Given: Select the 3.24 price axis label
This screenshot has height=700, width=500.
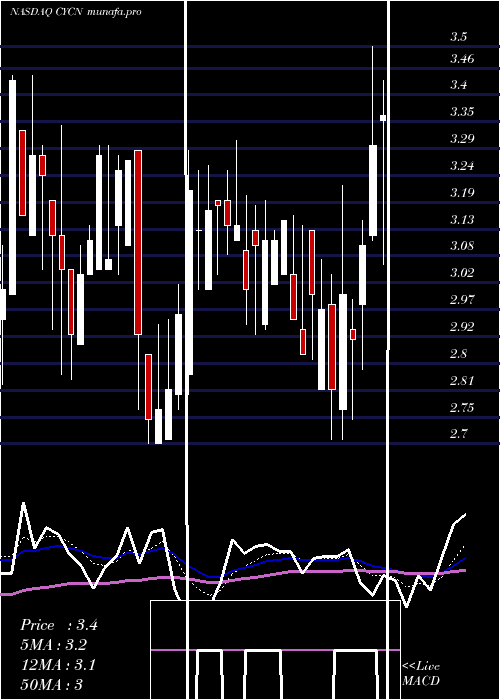Looking at the screenshot, I should pos(462,166).
